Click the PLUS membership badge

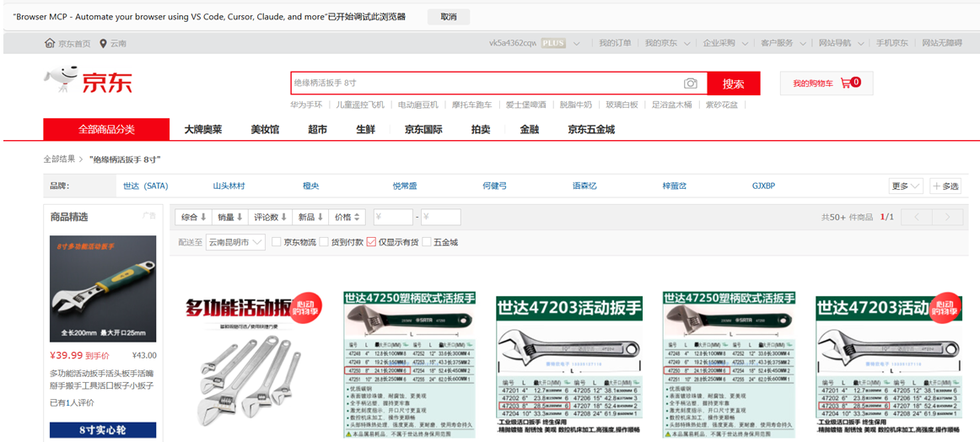(x=553, y=43)
